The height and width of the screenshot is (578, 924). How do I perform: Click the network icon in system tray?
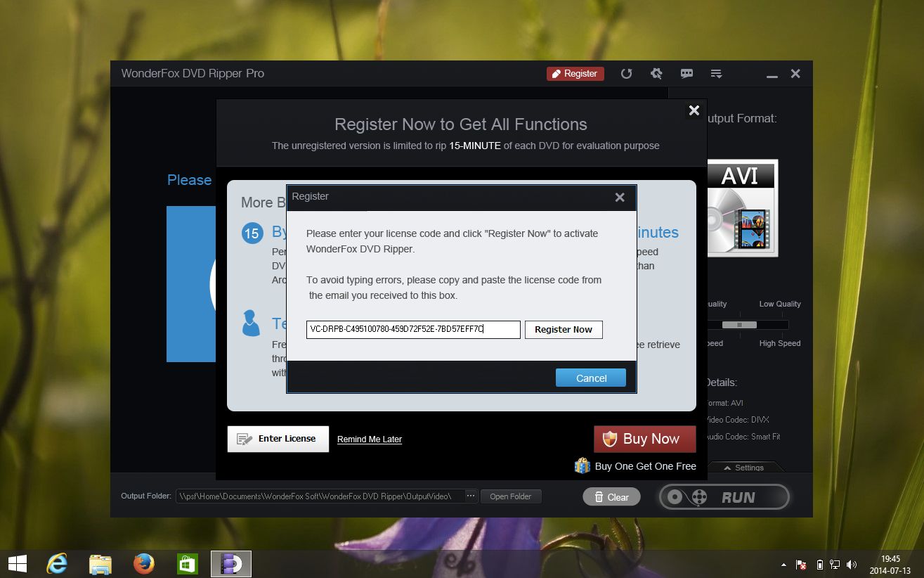pyautogui.click(x=835, y=565)
